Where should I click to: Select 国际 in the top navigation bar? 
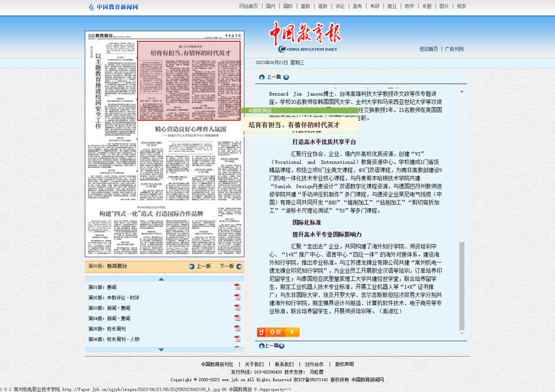(x=288, y=6)
